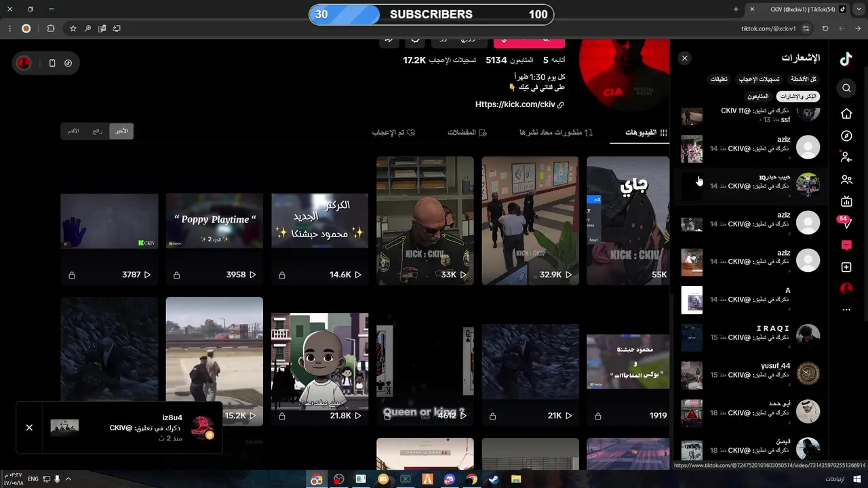
Task: Open Steam from the Windows taskbar
Action: point(494,479)
